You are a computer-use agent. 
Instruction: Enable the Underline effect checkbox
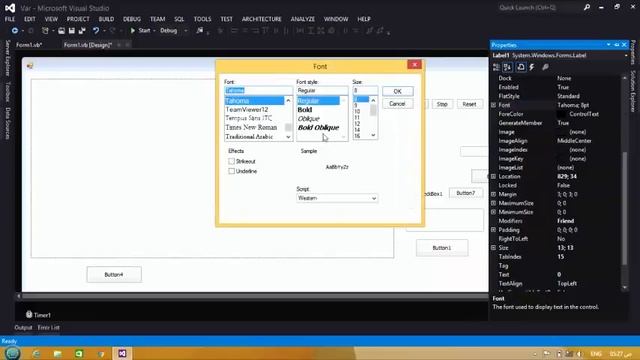point(231,171)
